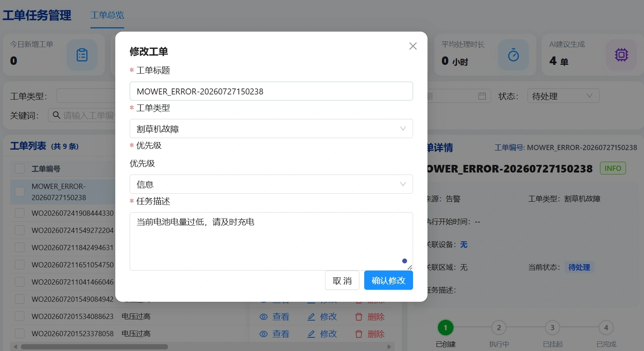The image size is (644, 351).
Task: Click the calendar icon in date field
Action: [x=482, y=96]
